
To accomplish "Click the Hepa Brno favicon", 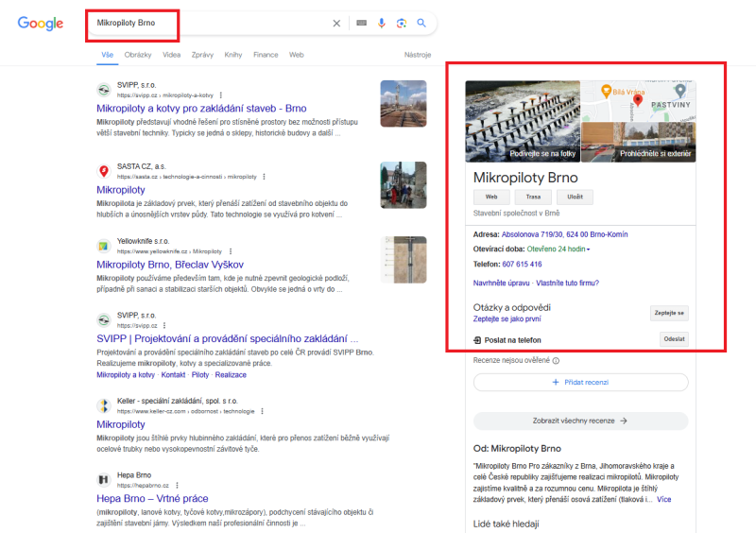I will pyautogui.click(x=104, y=480).
